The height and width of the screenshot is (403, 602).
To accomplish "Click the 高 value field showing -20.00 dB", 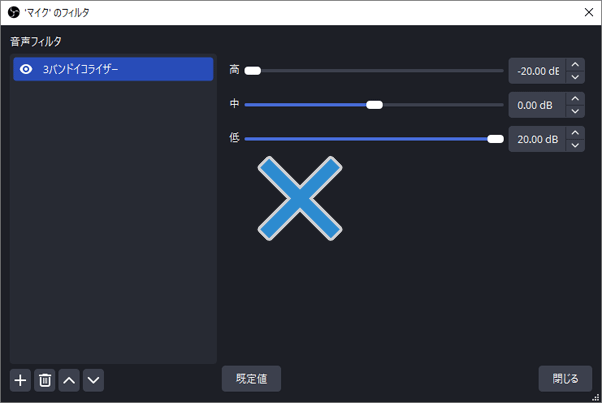I will coord(537,71).
